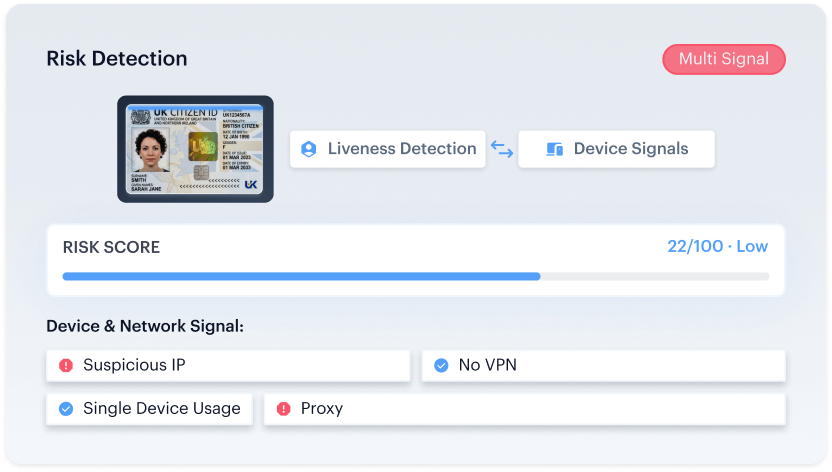Click the chip on the UK Citizen ID

(x=201, y=173)
